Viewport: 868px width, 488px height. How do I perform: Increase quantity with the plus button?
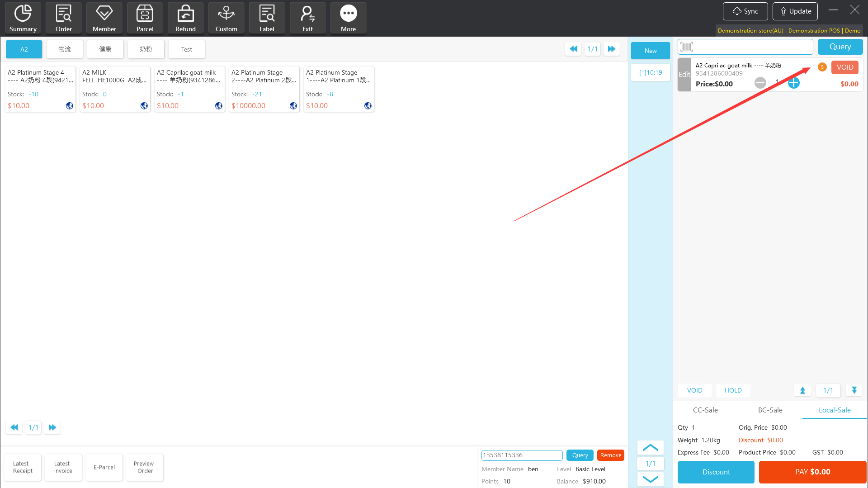pos(794,83)
